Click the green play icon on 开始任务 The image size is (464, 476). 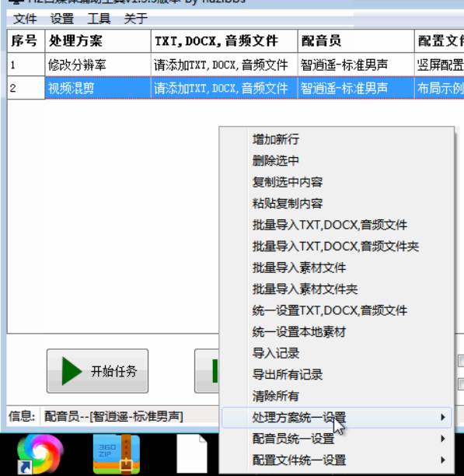pyautogui.click(x=72, y=371)
